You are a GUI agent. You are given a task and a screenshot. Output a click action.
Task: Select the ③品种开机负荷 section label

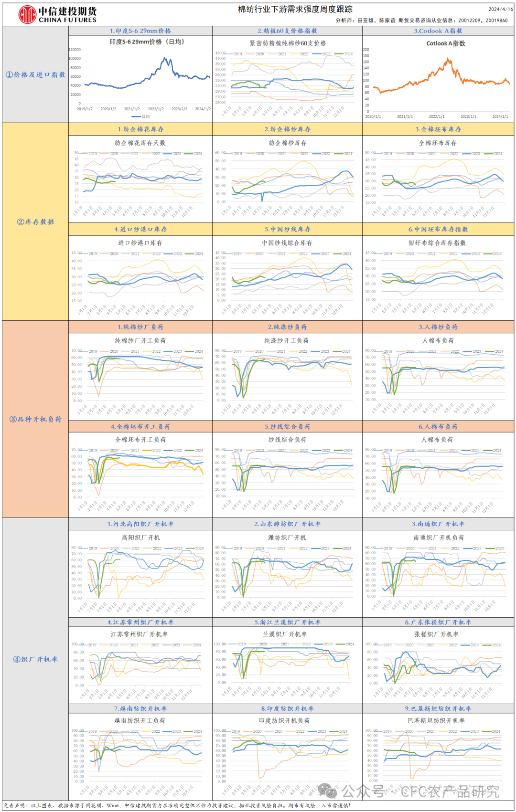(35, 419)
